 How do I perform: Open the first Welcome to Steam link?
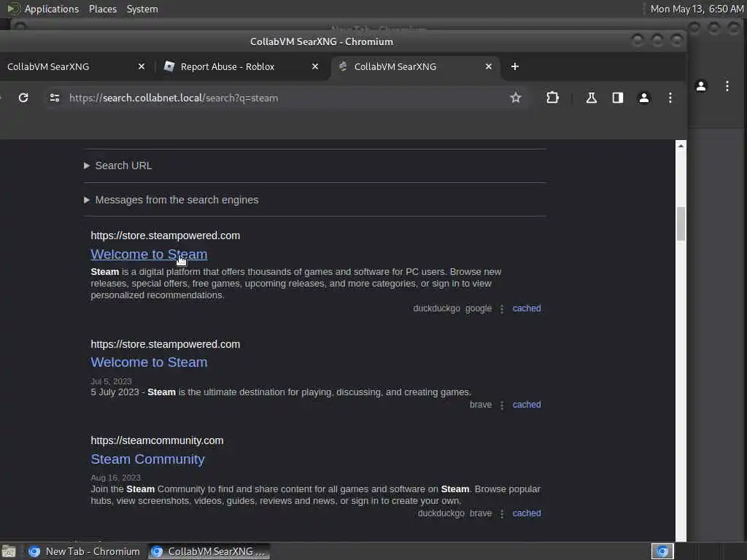[149, 254]
